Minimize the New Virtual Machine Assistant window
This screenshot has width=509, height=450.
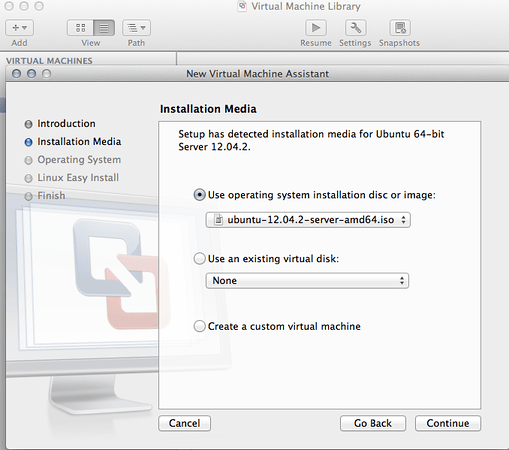32,73
